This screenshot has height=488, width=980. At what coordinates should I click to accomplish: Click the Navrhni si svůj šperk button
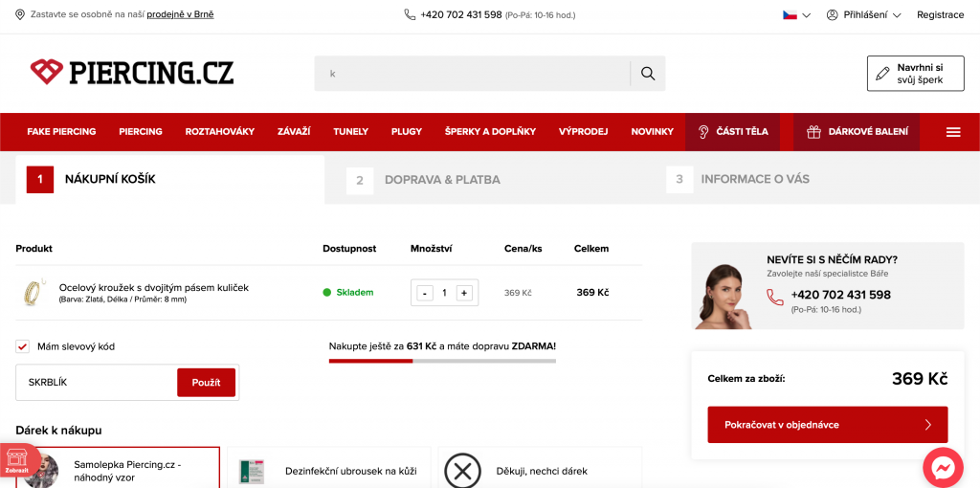coord(916,74)
